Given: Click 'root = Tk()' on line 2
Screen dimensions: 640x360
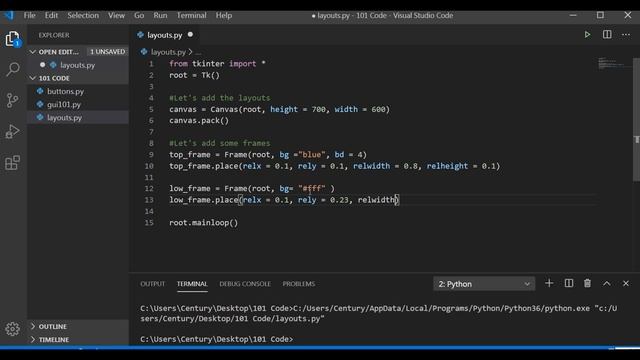Looking at the screenshot, I should pyautogui.click(x=194, y=75).
